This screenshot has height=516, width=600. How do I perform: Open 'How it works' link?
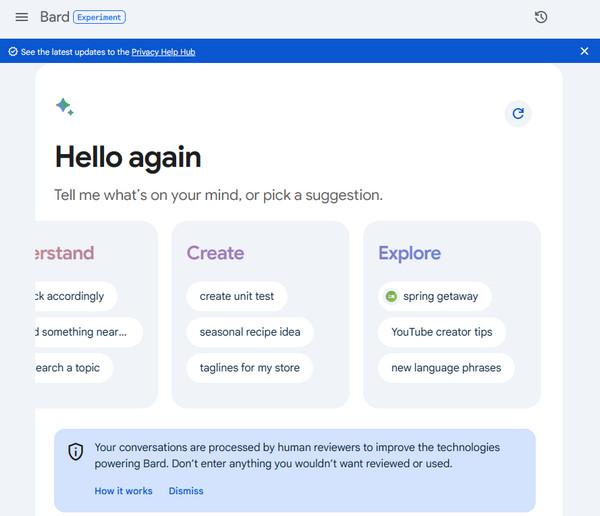click(x=123, y=491)
